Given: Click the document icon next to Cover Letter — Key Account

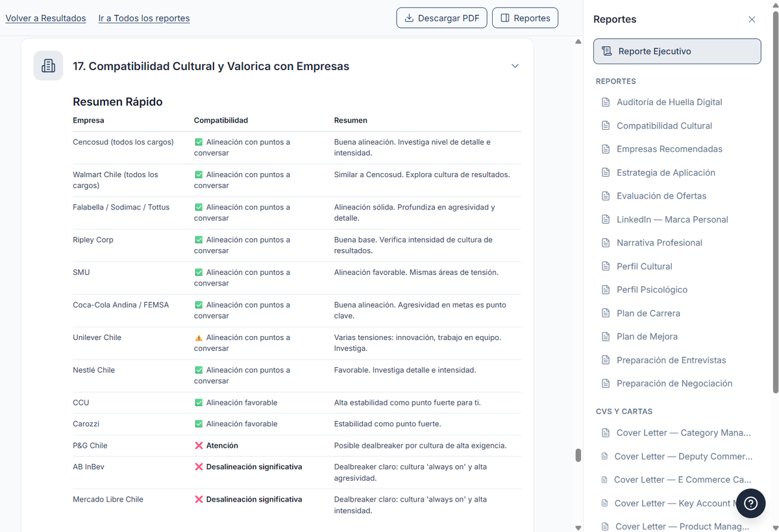Looking at the screenshot, I should (x=605, y=503).
